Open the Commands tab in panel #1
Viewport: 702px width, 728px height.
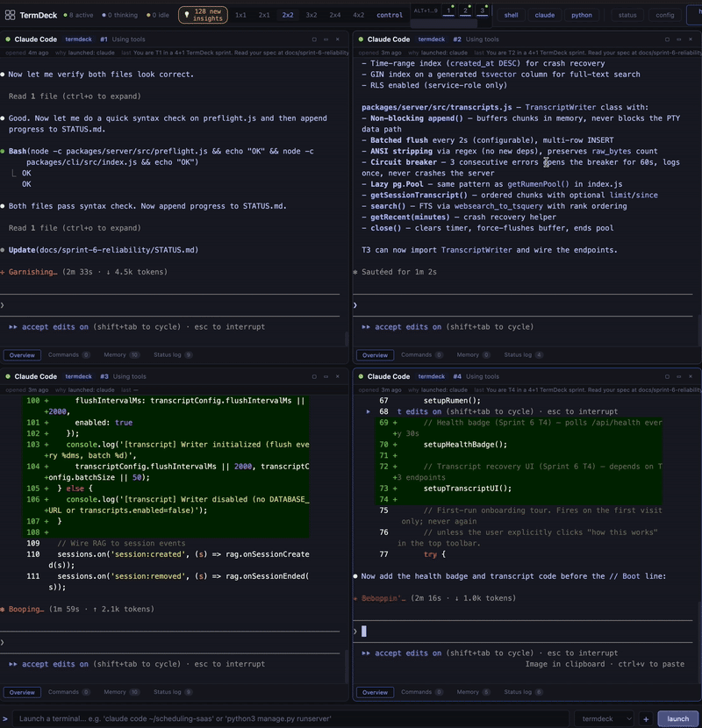point(68,354)
